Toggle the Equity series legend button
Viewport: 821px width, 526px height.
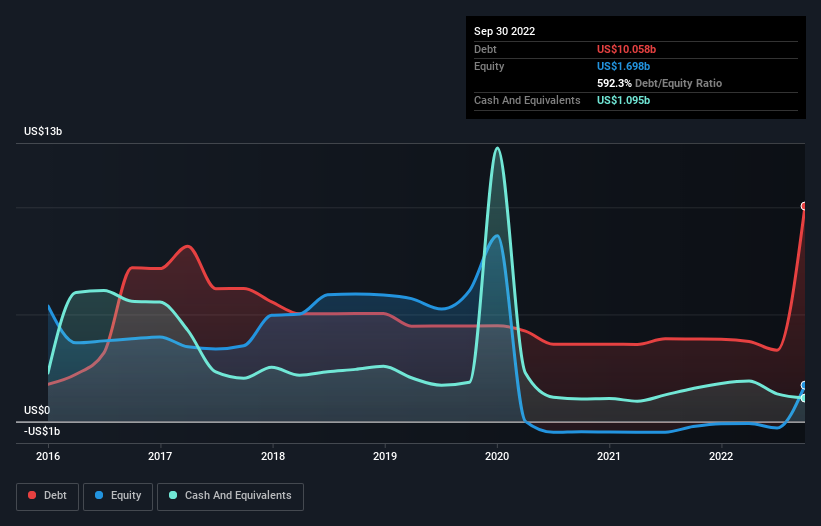coord(118,496)
